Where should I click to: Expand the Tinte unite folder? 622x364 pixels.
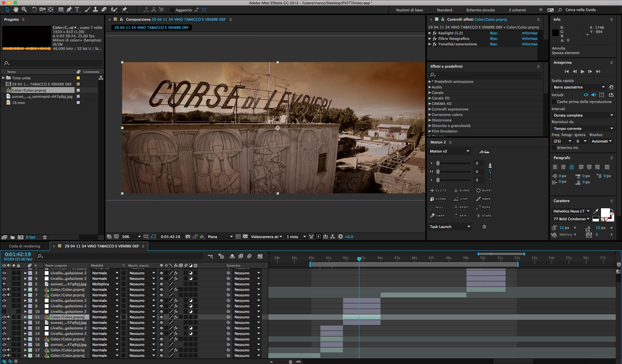[4, 78]
